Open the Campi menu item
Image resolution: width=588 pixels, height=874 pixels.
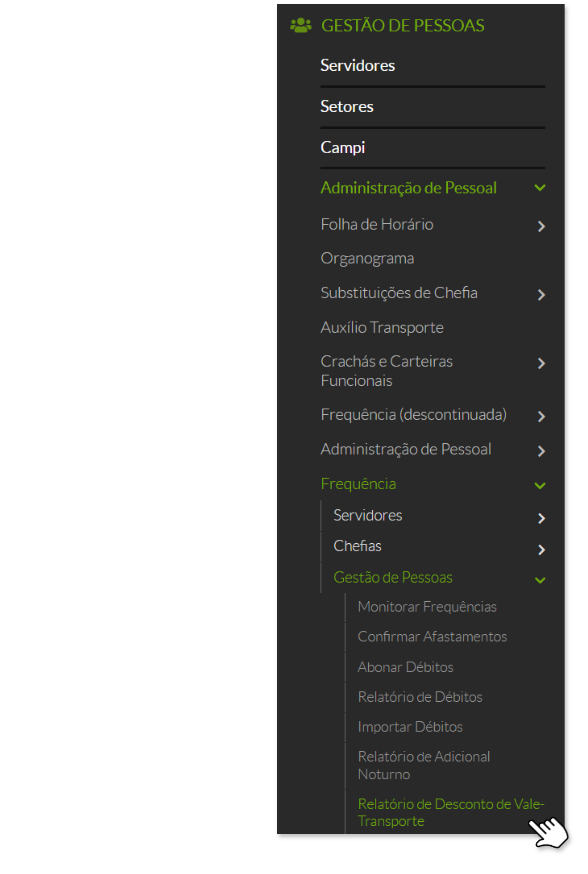[343, 148]
